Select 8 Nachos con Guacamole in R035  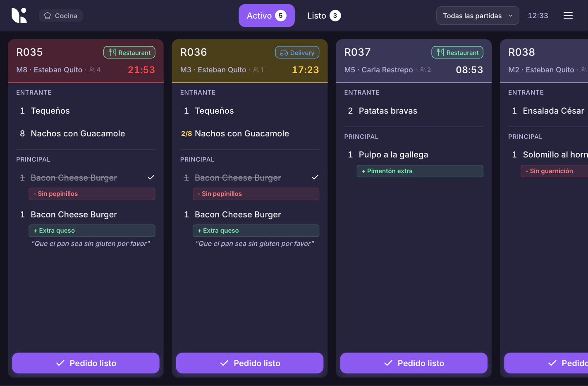point(86,133)
